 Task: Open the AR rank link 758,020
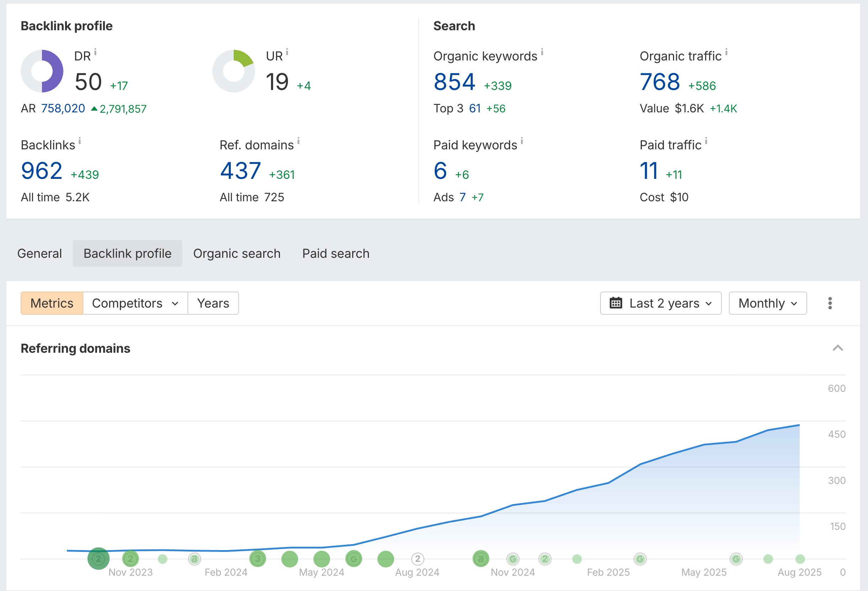(63, 108)
